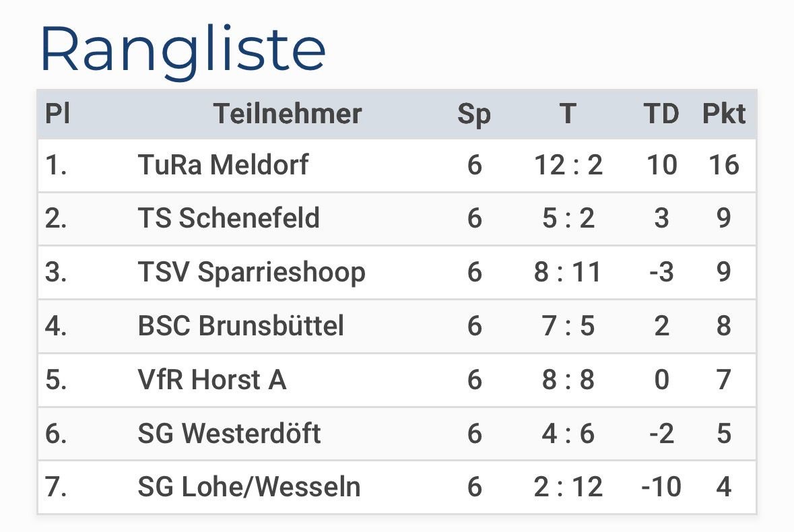Click the Pl column header

[57, 114]
